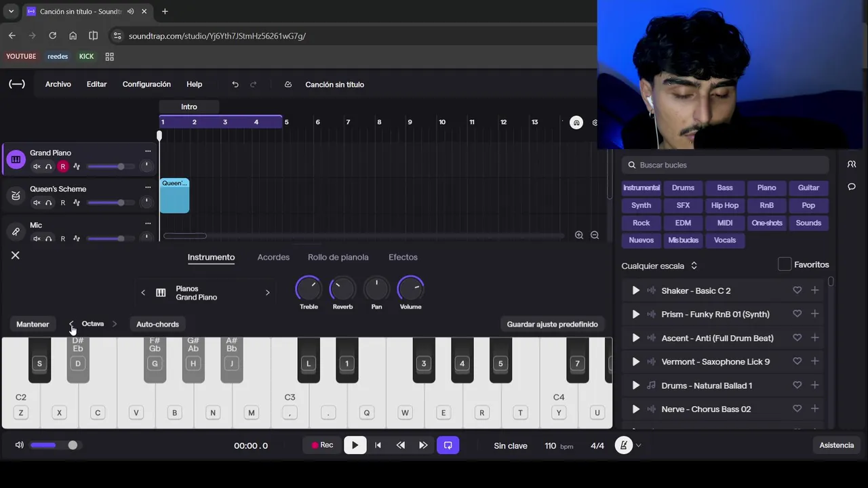Arm recording on Queen's Scheme track
Viewport: 868px width, 488px height.
[x=63, y=203]
